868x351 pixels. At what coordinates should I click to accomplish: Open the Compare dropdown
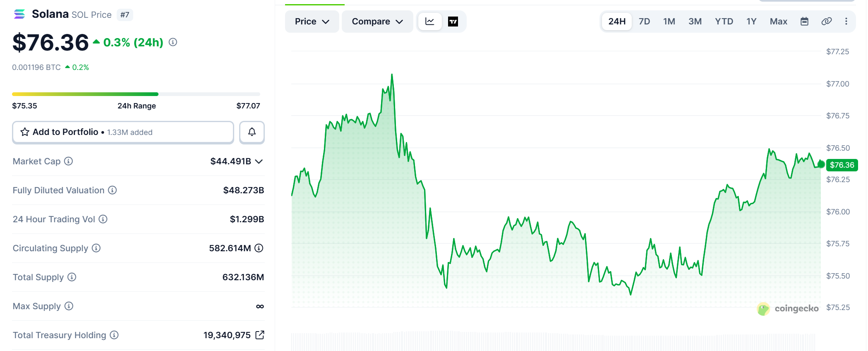pyautogui.click(x=377, y=22)
